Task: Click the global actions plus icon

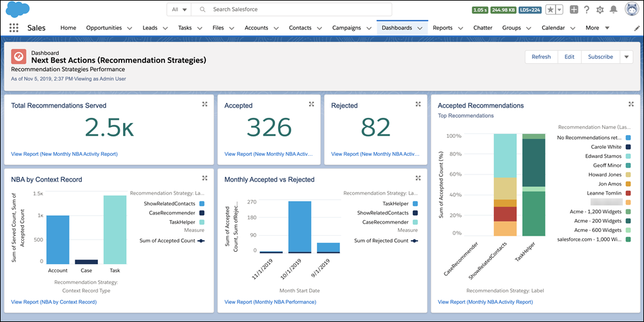Action: 574,10
